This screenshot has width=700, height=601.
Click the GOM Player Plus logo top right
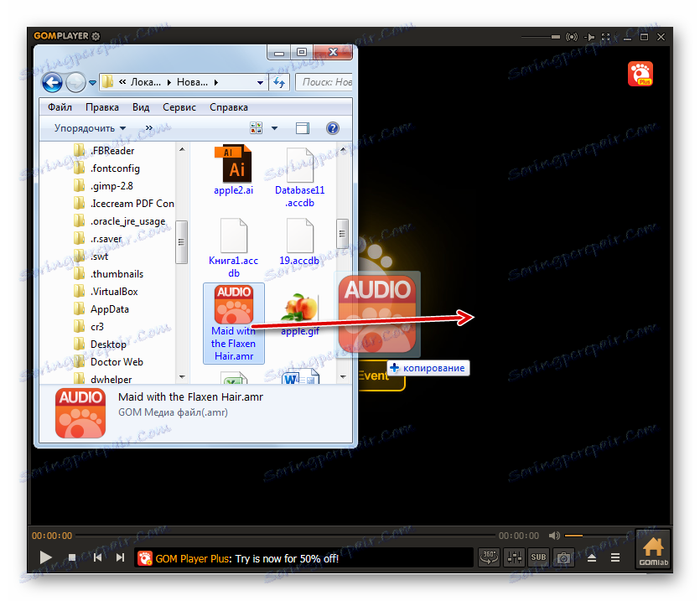(x=640, y=74)
